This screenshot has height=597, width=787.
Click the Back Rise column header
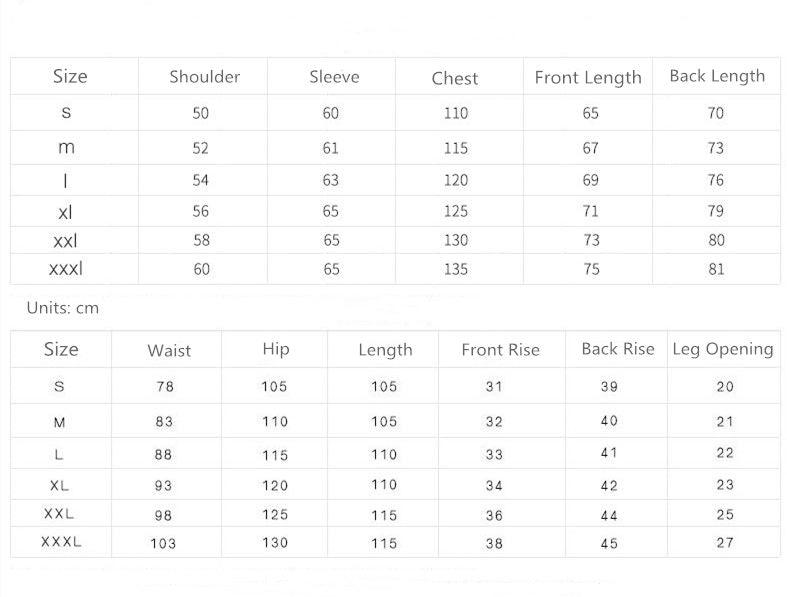point(618,349)
